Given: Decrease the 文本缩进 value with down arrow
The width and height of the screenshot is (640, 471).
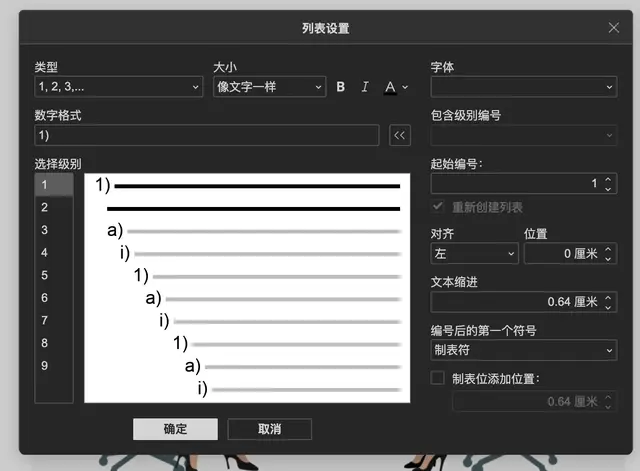Looking at the screenshot, I should (608, 307).
